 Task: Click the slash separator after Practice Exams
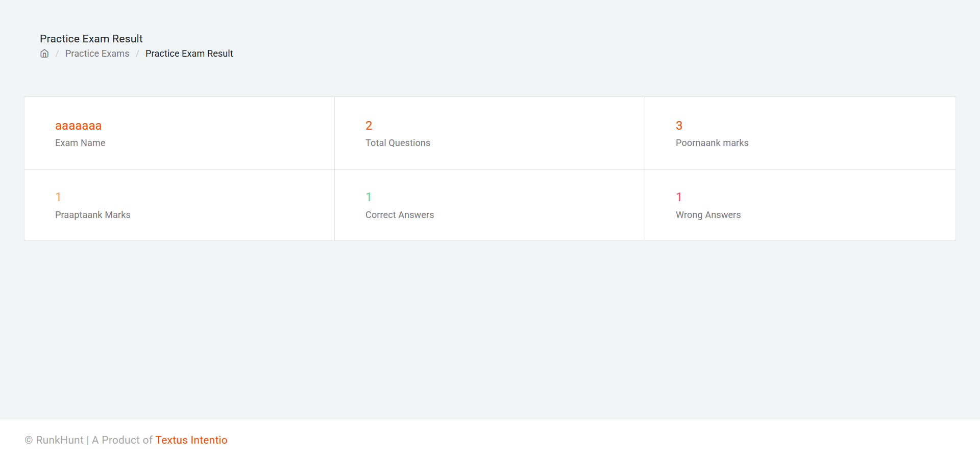137,54
